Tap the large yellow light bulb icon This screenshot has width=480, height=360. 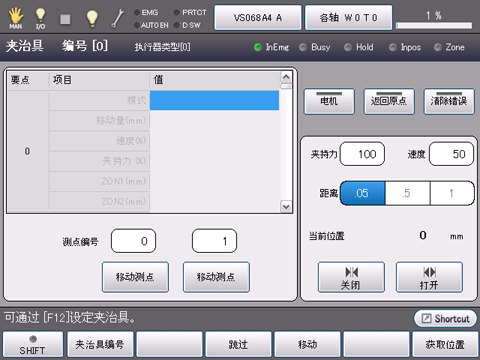[92, 18]
